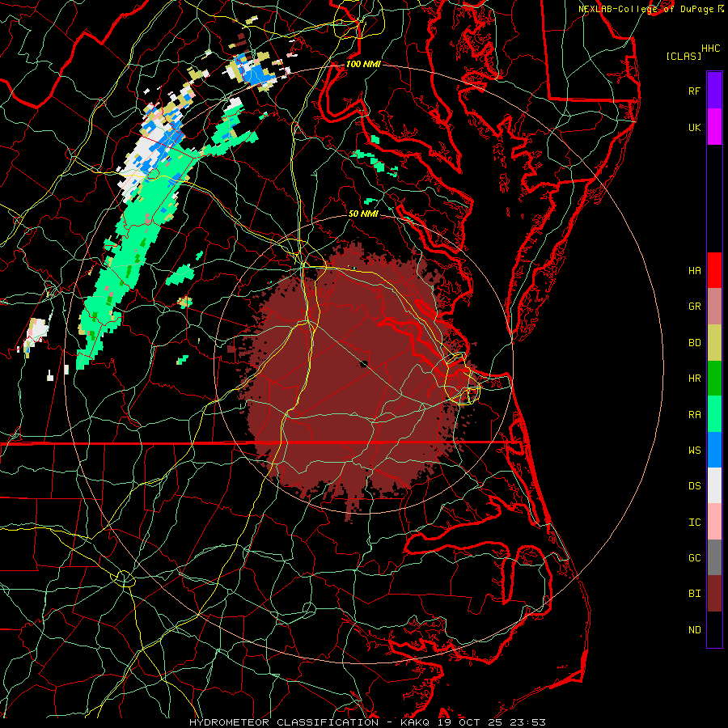Click the RF legend label
The height and width of the screenshot is (728, 728).
694,91
